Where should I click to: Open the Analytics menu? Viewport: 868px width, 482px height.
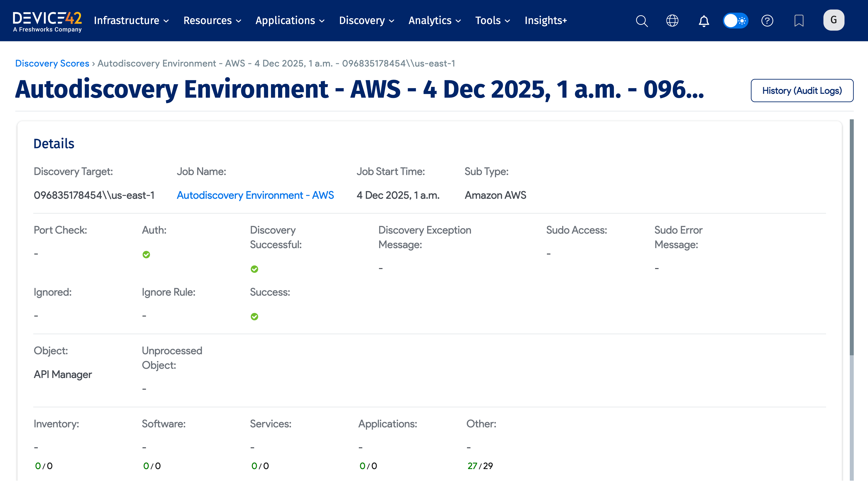434,21
